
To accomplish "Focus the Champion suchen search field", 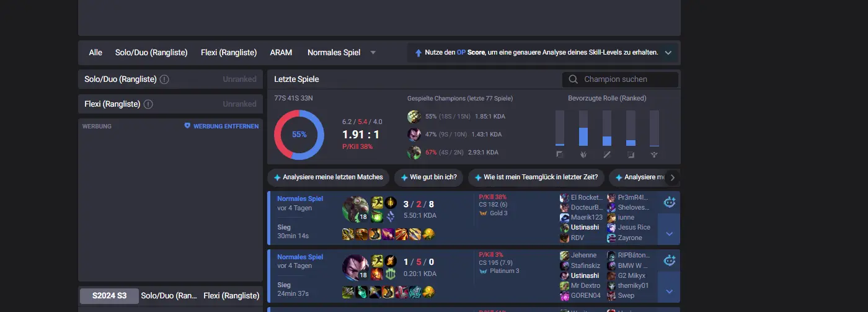I will click(x=620, y=79).
